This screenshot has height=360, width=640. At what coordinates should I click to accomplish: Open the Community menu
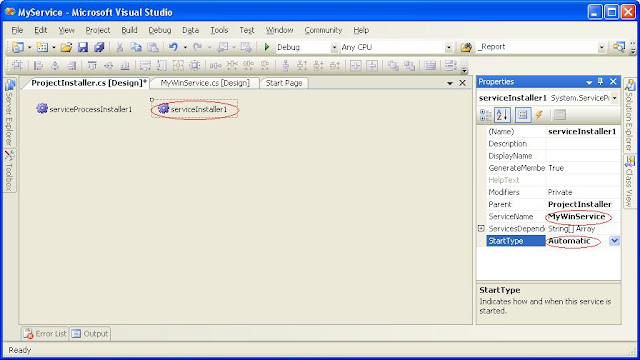click(x=323, y=30)
